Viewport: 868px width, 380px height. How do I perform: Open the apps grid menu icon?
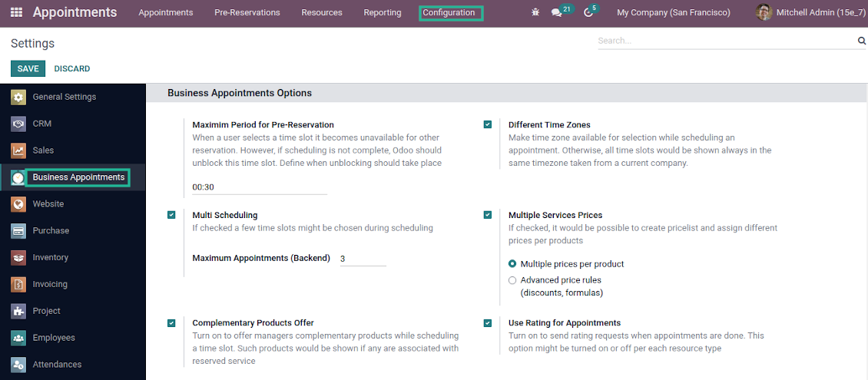coord(16,13)
